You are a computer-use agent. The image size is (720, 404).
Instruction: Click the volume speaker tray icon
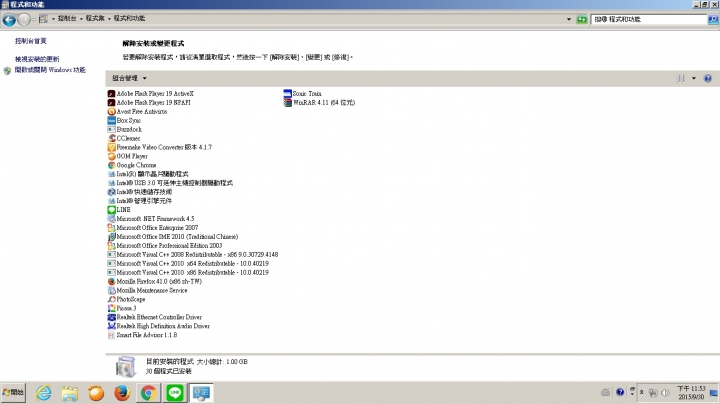click(x=665, y=393)
